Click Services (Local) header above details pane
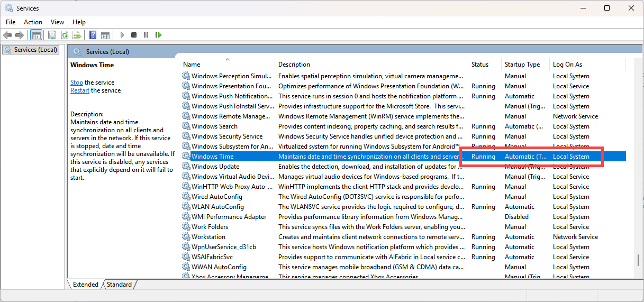 [107, 52]
